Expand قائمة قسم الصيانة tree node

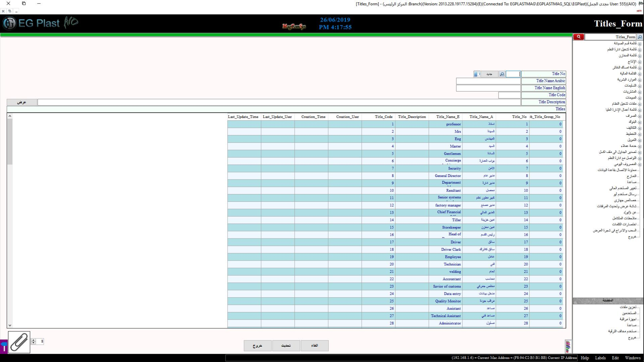coord(640,44)
